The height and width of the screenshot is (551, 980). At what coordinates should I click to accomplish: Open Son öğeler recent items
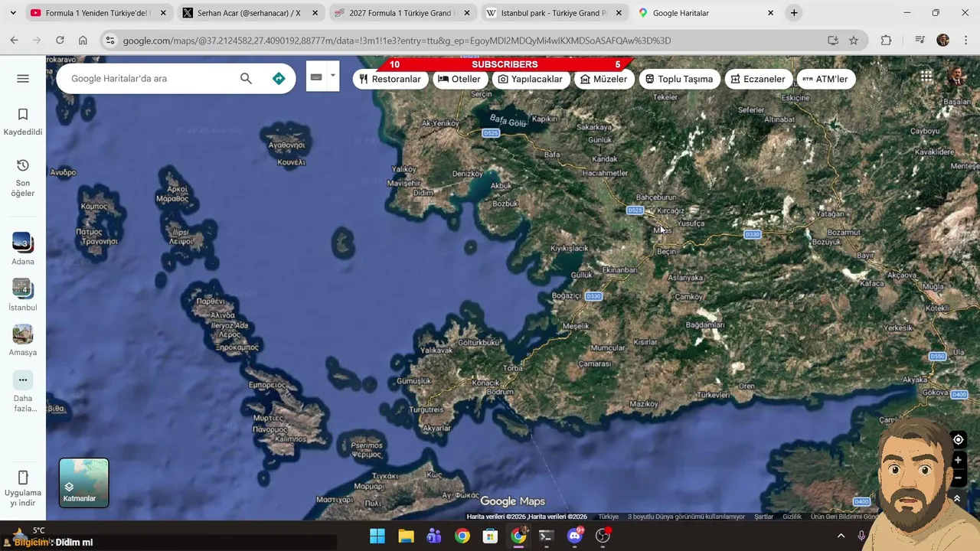[23, 178]
